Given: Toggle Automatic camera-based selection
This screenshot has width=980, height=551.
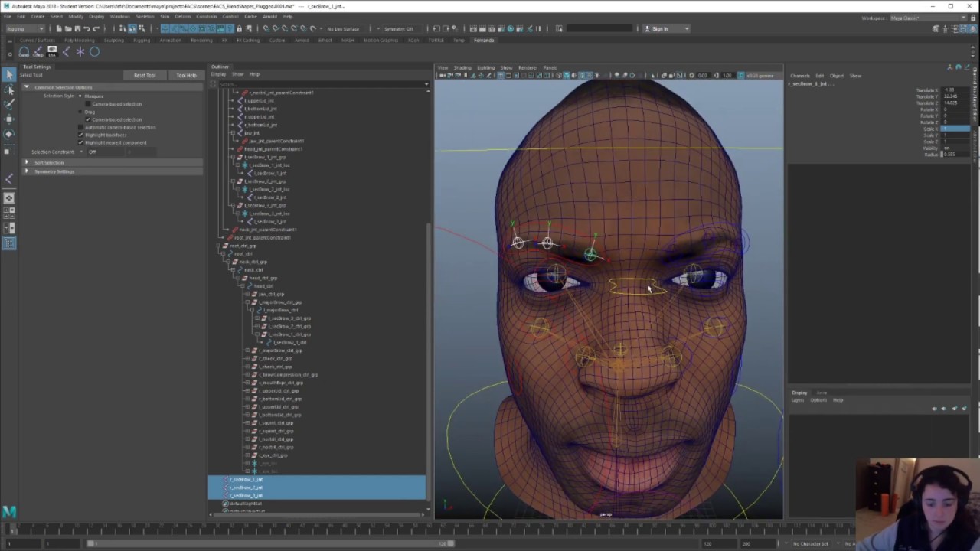Looking at the screenshot, I should point(80,127).
